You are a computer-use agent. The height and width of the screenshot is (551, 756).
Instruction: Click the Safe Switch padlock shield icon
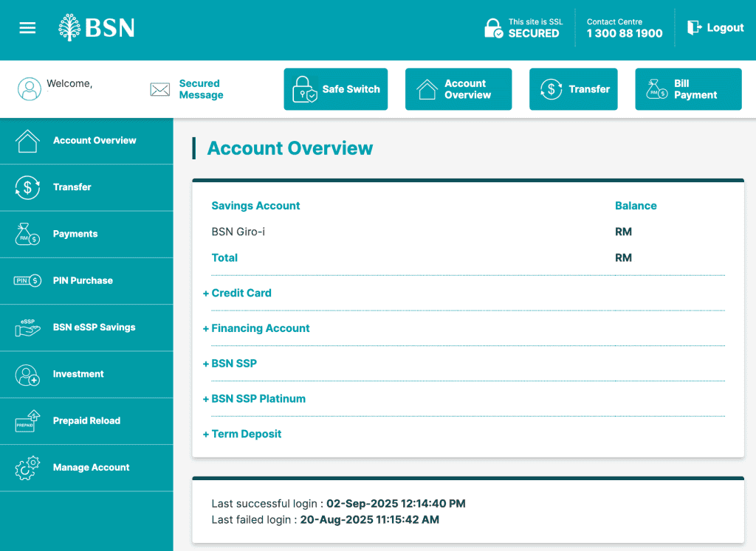[304, 89]
